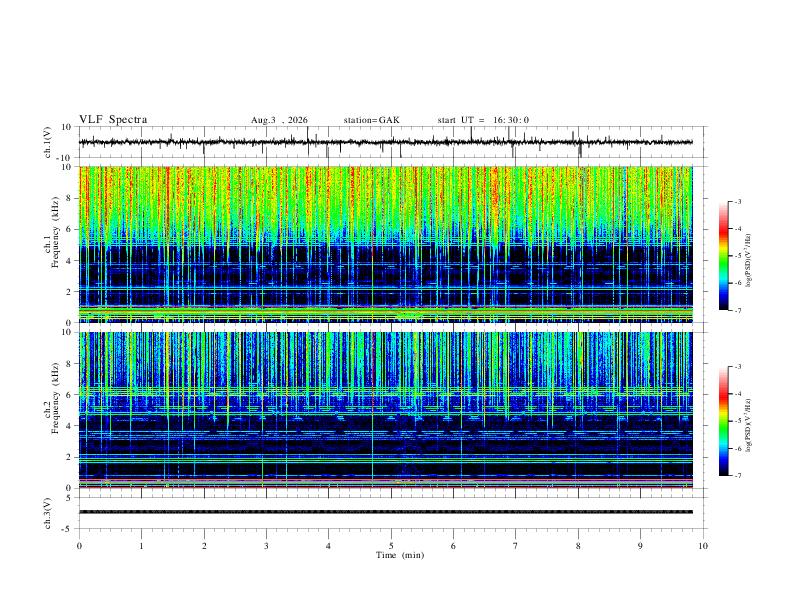Click the Time (min) axis label
This screenshot has height=612, width=792.
(x=400, y=555)
